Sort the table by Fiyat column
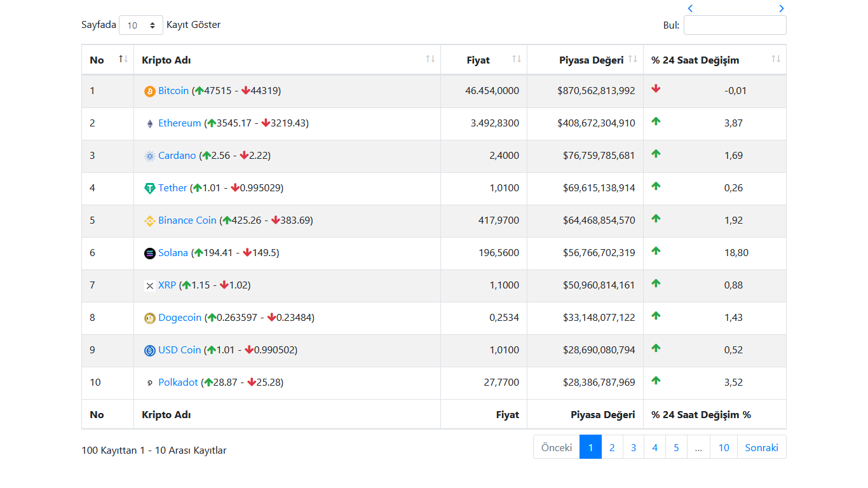The image size is (868, 488). point(484,60)
